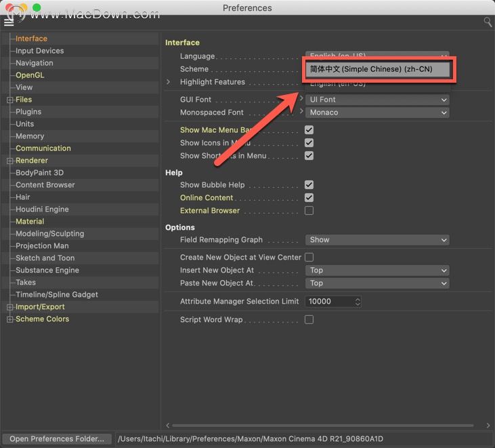
Task: Select Material category
Action: [x=30, y=222]
